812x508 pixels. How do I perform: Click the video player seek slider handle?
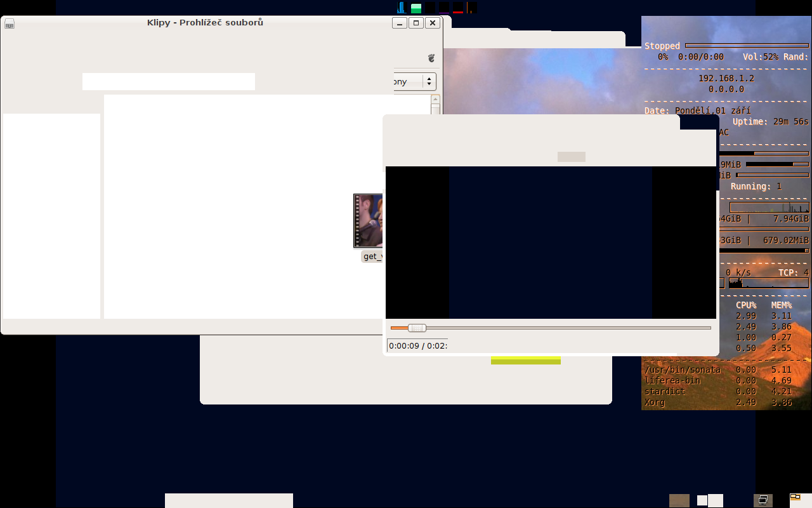[x=417, y=328]
